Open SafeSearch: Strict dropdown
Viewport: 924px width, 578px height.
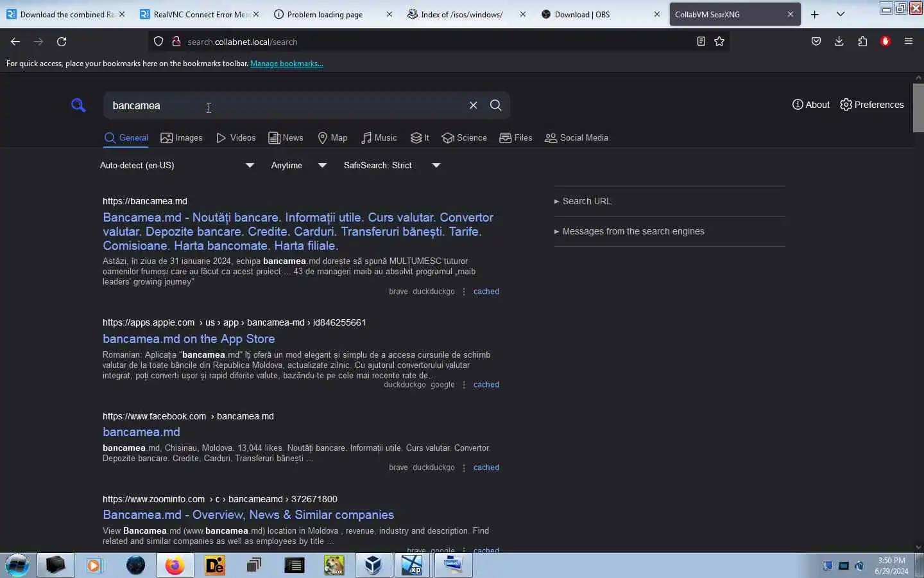[x=392, y=166]
